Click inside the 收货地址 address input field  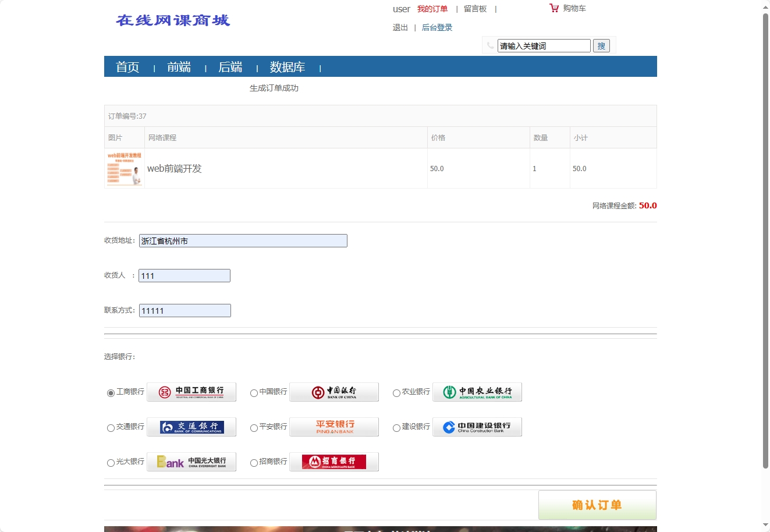pyautogui.click(x=243, y=240)
